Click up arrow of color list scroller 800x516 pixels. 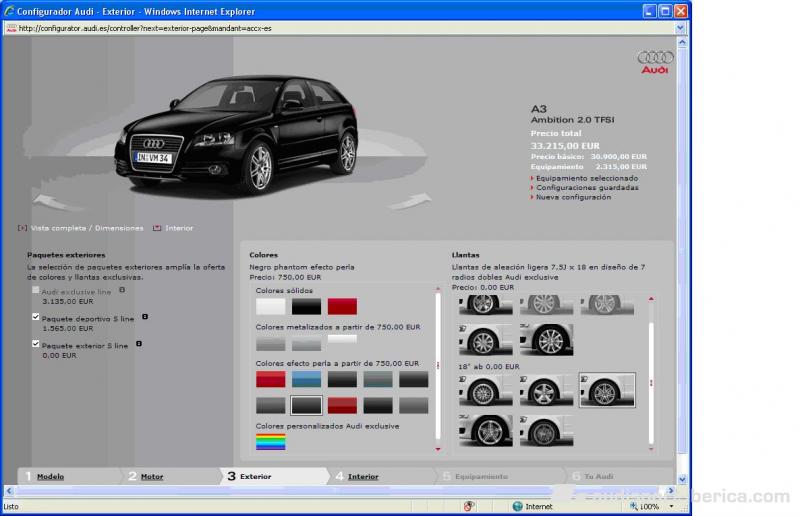point(438,289)
